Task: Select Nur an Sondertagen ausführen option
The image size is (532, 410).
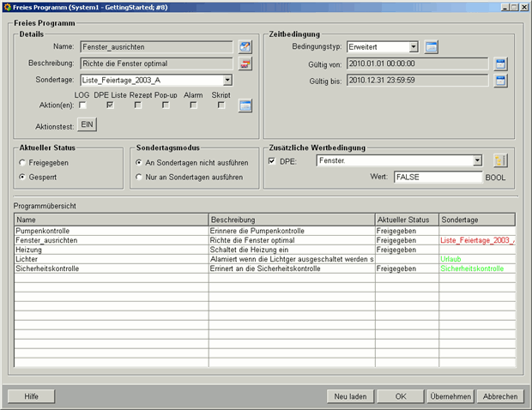Action: [x=139, y=177]
